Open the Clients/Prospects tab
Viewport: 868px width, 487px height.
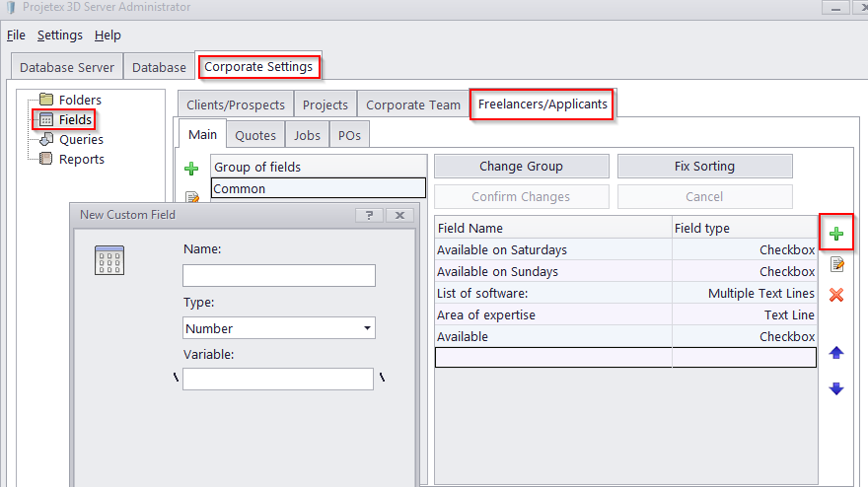point(236,104)
